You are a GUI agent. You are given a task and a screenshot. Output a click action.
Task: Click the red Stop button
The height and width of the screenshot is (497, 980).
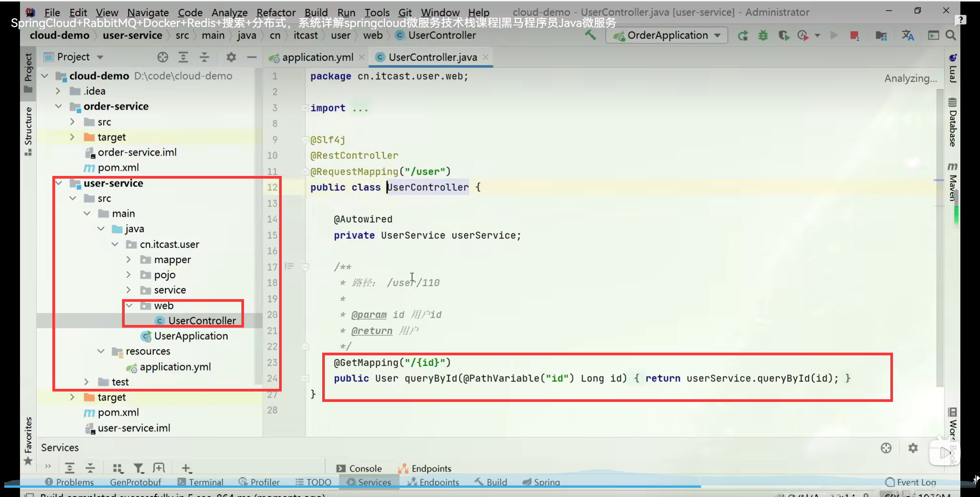854,36
